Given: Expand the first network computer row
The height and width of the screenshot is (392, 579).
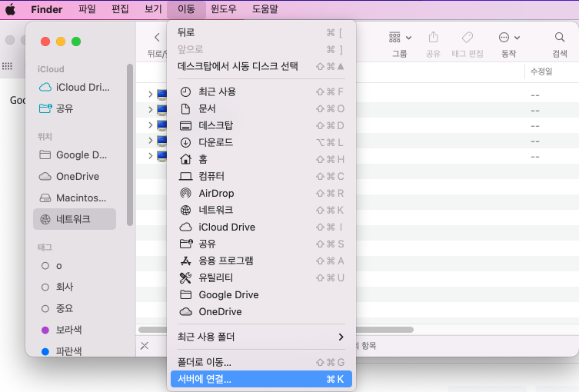Looking at the screenshot, I should (150, 95).
